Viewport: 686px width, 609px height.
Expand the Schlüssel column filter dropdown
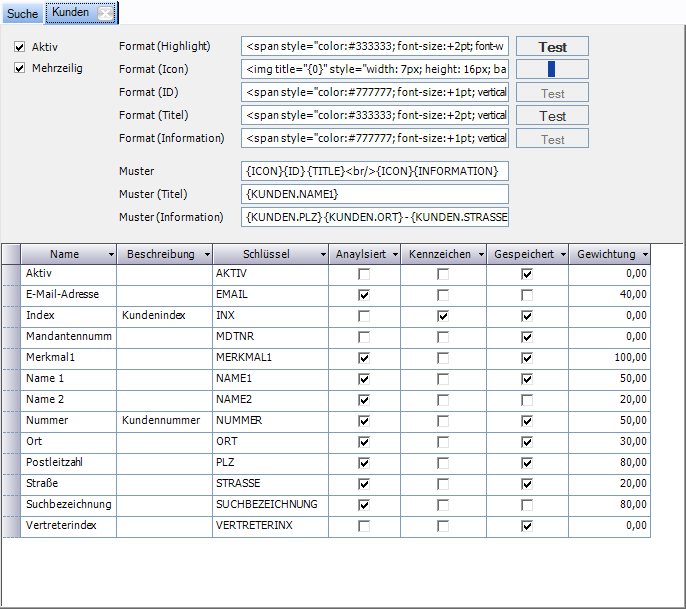321,255
